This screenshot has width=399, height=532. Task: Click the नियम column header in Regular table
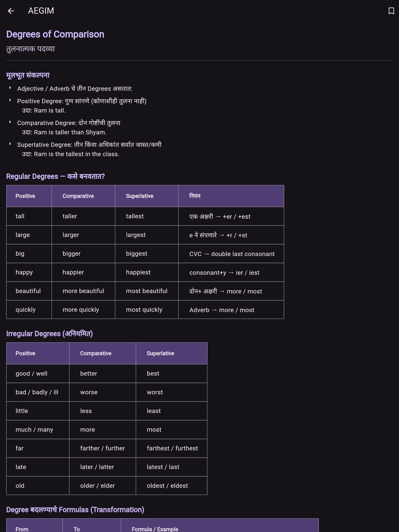231,196
